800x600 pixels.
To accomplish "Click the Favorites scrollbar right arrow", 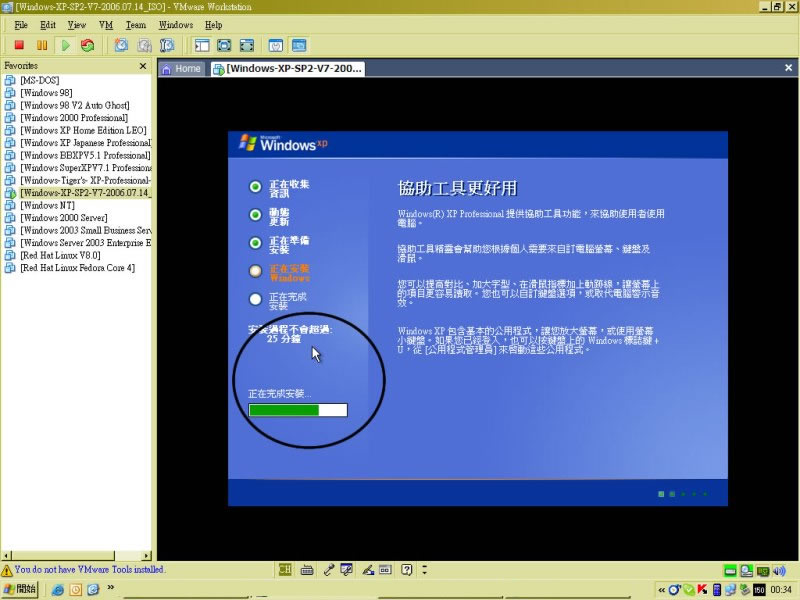I will click(147, 555).
